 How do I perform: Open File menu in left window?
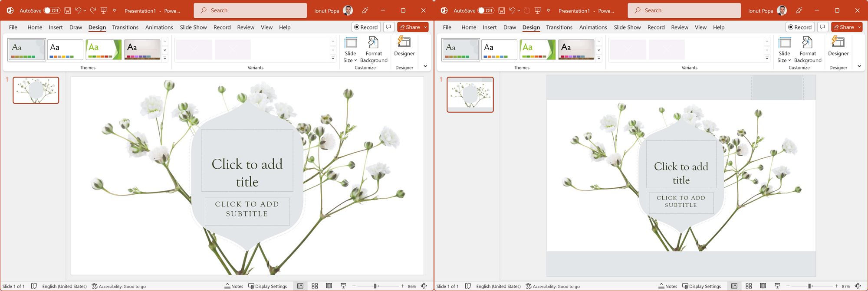point(13,27)
